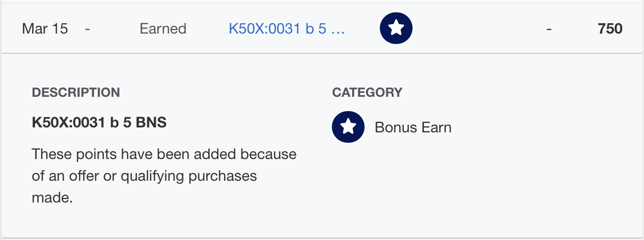Click the line "of an offer or qualifying purchases"
Viewport: 644px width, 240px height.
144,176
